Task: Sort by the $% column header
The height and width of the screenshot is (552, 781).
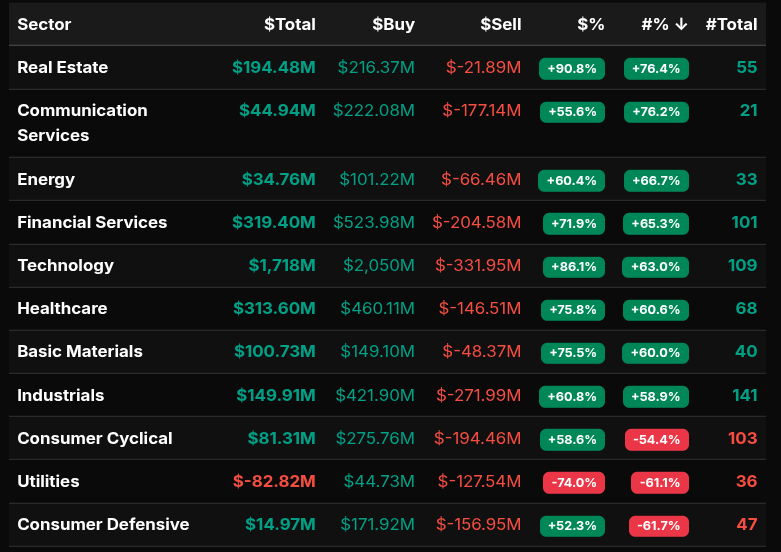Action: point(590,24)
